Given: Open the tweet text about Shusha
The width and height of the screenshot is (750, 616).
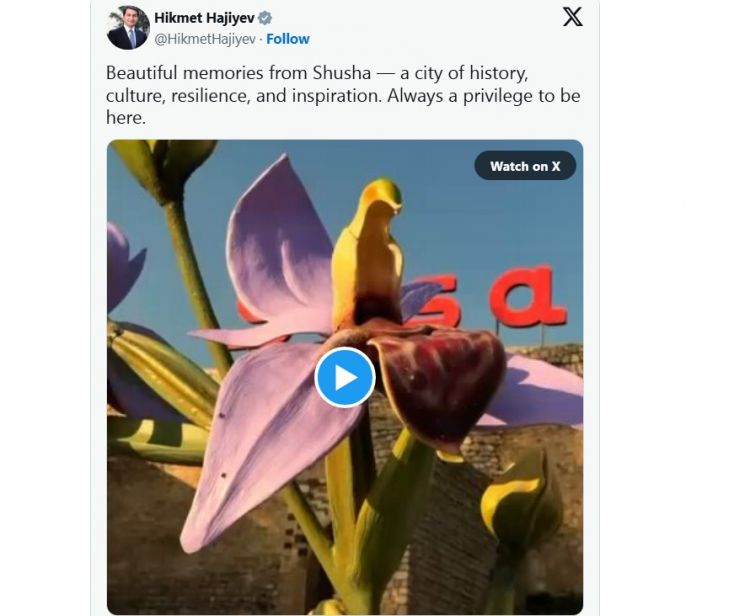Looking at the screenshot, I should 343,95.
